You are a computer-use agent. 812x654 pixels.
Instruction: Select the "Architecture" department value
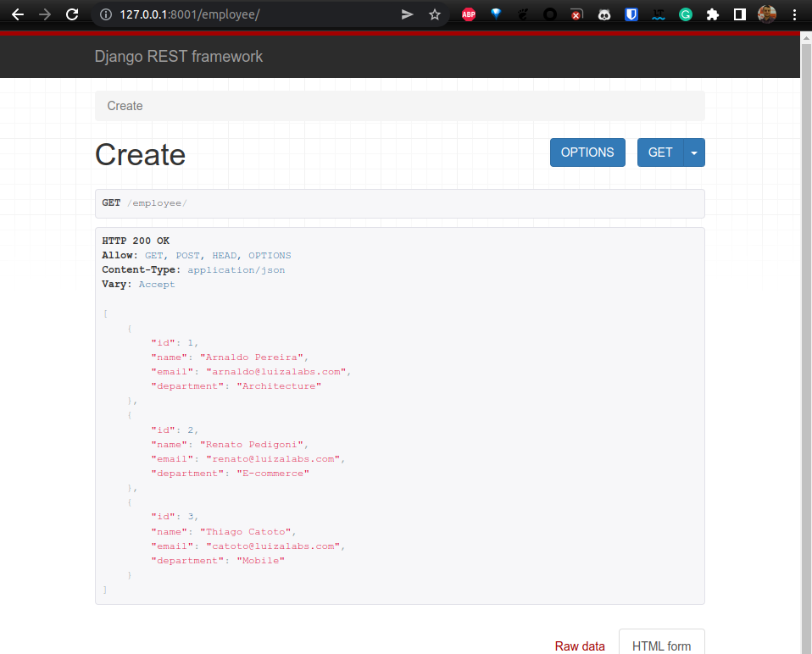pos(279,386)
